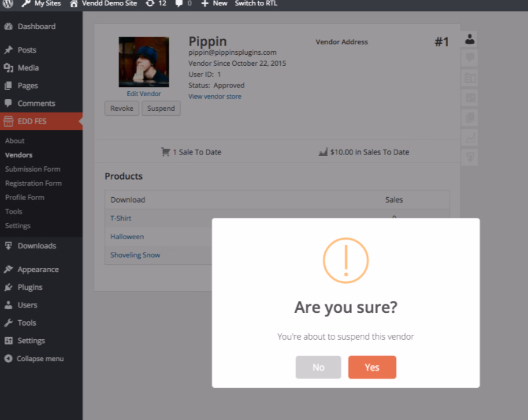Open the comments bubble in admin bar
The height and width of the screenshot is (420, 528).
pos(183,4)
